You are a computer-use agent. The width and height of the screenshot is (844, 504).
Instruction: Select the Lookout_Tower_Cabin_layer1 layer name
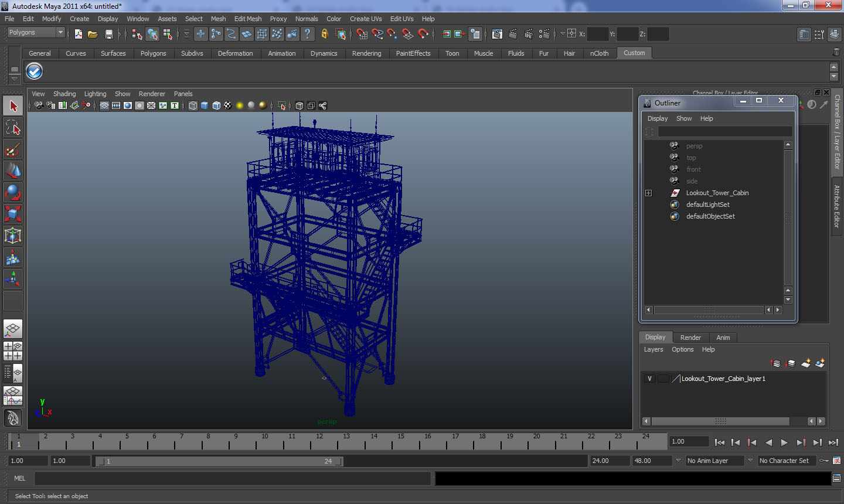[723, 379]
